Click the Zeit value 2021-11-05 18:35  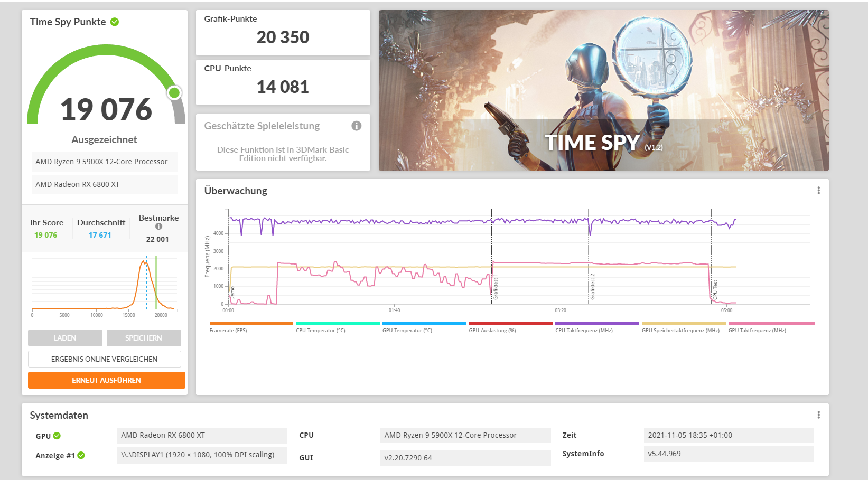click(729, 436)
